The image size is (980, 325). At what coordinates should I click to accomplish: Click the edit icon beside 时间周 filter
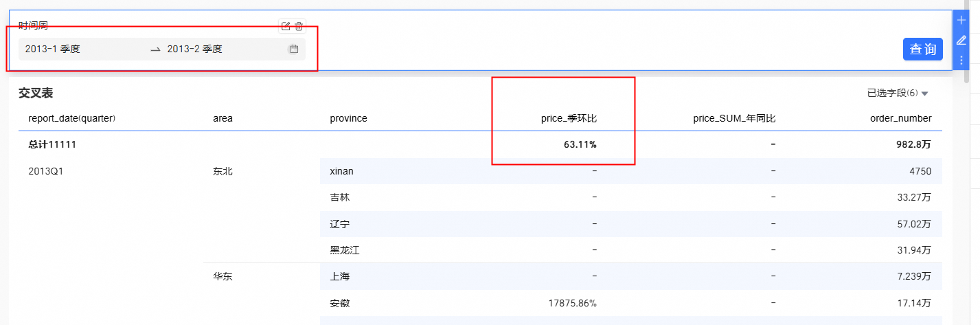[286, 26]
